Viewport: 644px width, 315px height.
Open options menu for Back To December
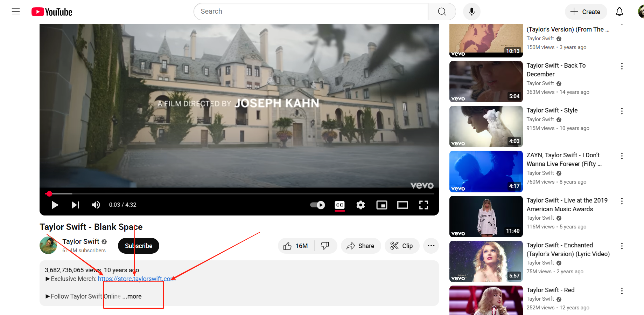622,66
